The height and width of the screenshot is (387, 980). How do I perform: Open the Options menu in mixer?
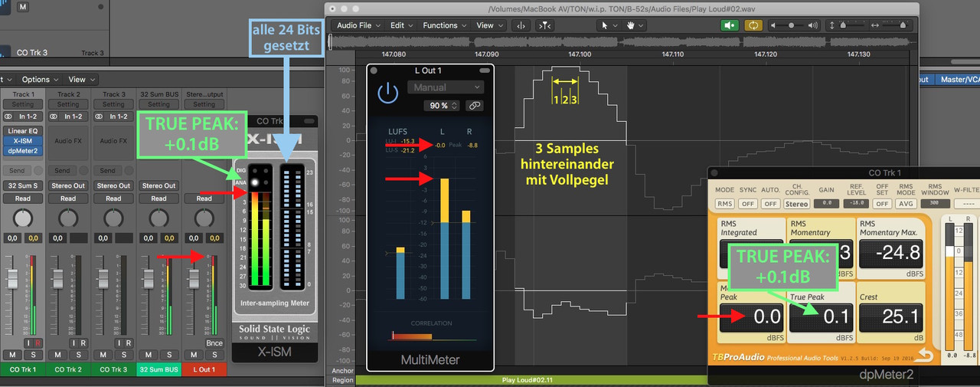(39, 79)
